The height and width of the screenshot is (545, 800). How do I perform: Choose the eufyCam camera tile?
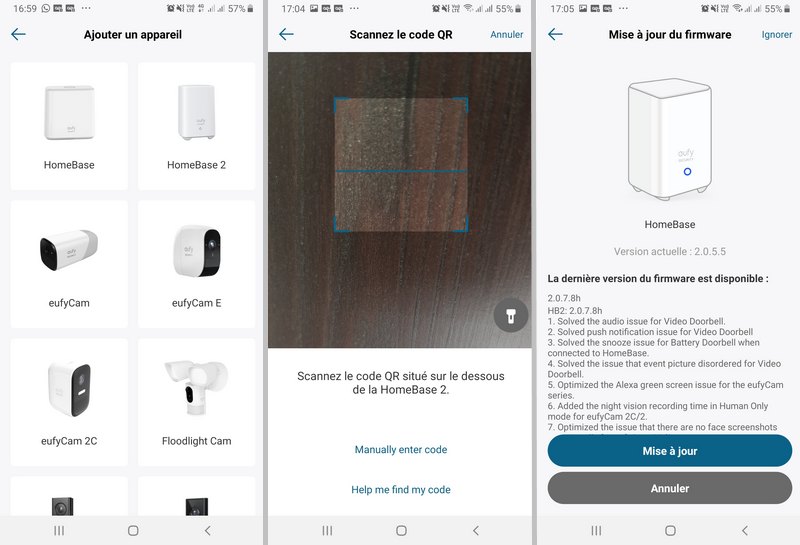69,264
